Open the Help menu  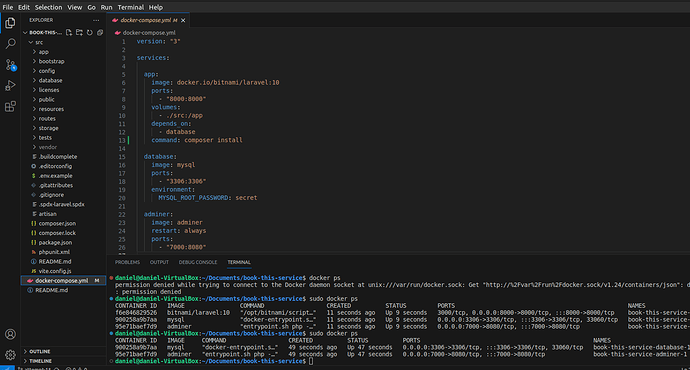click(156, 7)
